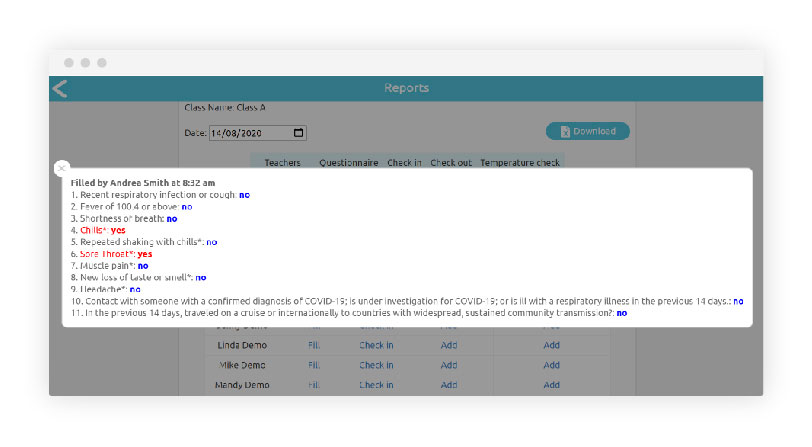Click the Check in column header
This screenshot has height=447, width=812.
pos(404,163)
